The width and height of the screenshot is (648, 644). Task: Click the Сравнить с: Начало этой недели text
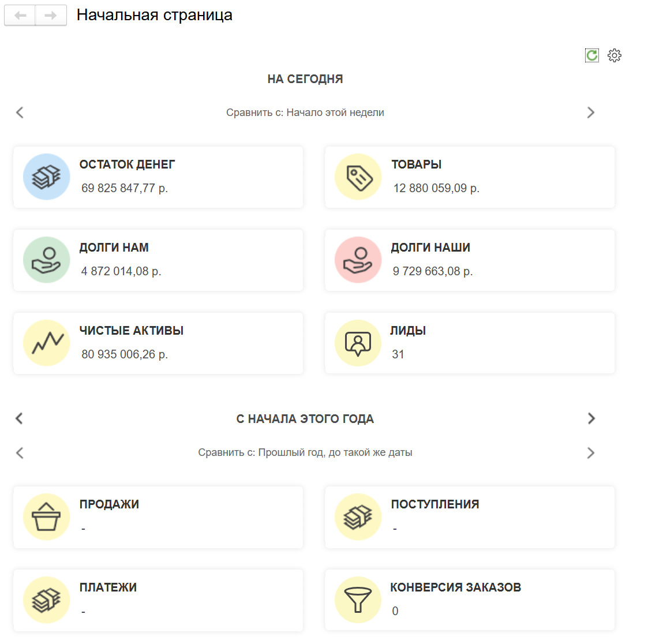(305, 113)
